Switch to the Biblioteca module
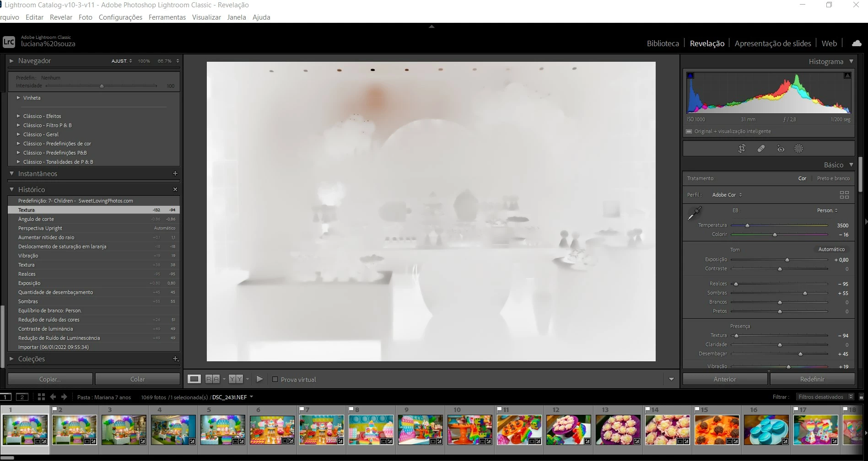 [663, 43]
